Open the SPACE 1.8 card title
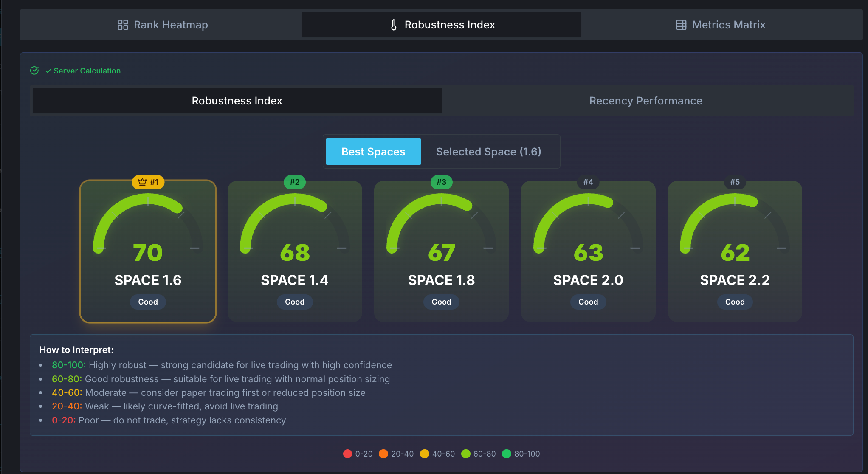Screen dimensions: 868x474 [442, 280]
